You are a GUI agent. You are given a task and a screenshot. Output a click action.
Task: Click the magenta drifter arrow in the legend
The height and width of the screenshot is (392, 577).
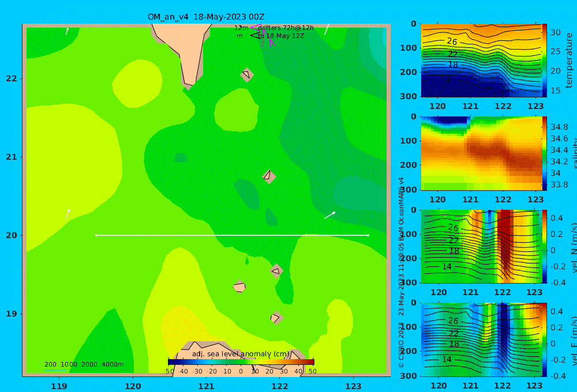click(256, 28)
